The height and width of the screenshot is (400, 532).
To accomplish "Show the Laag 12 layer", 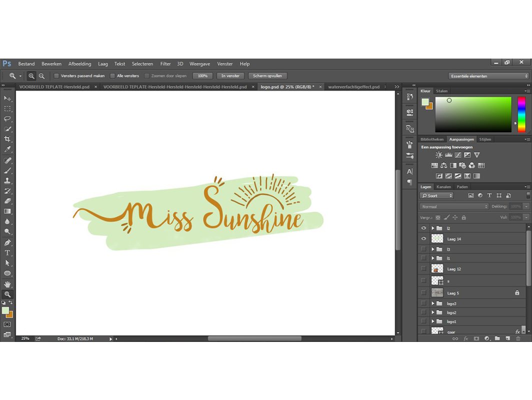I will click(423, 268).
